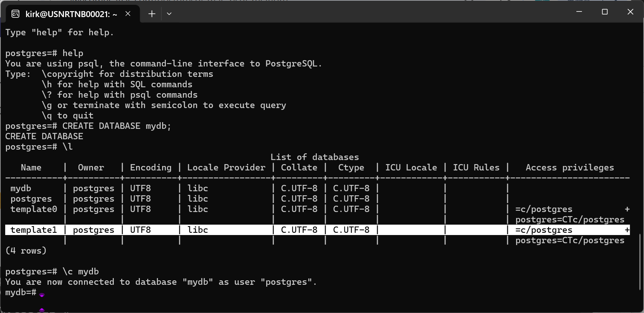Expand the new tab profiles dropdown
Image resolution: width=644 pixels, height=313 pixels.
[x=169, y=14]
